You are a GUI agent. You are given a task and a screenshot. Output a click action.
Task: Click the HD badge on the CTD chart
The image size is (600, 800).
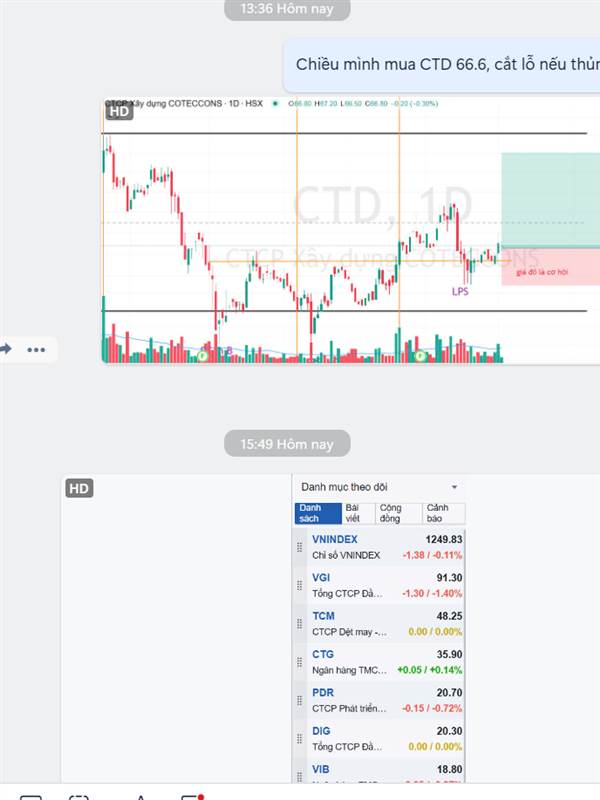[119, 111]
